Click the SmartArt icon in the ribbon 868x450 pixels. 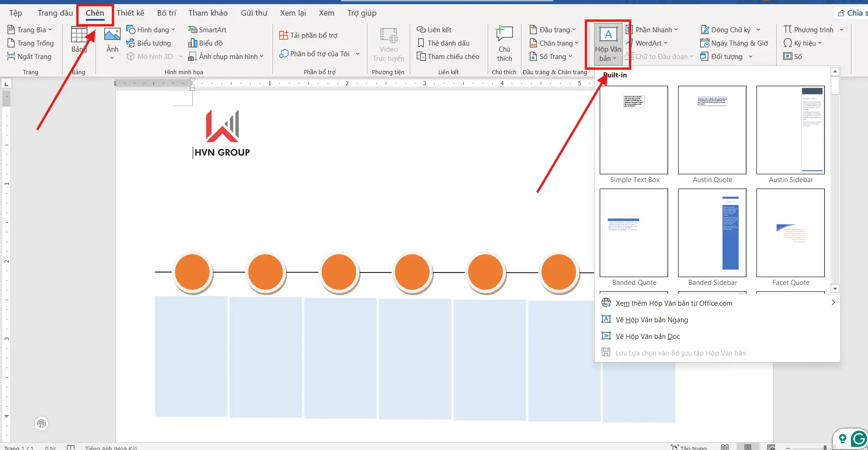point(193,30)
